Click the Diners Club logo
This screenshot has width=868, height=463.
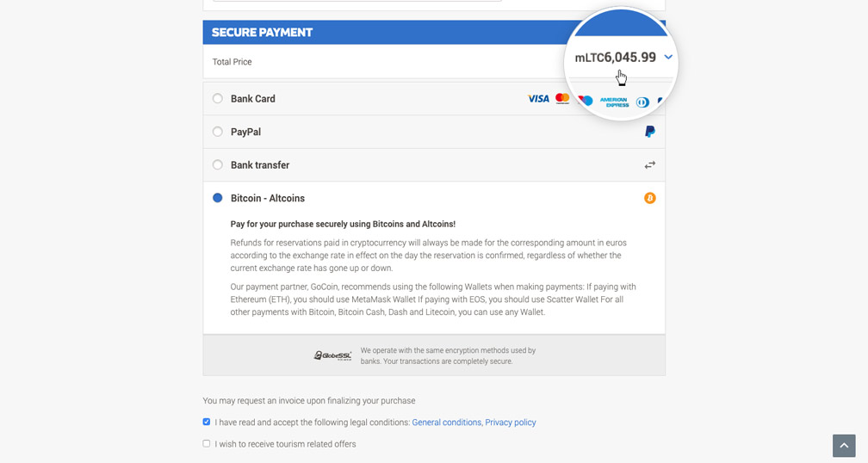pyautogui.click(x=642, y=102)
